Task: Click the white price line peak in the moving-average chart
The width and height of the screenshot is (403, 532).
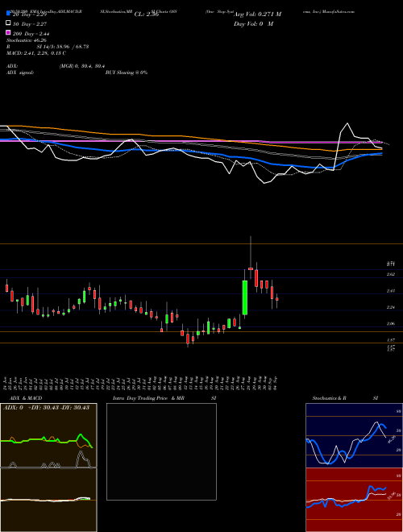Action: click(347, 123)
